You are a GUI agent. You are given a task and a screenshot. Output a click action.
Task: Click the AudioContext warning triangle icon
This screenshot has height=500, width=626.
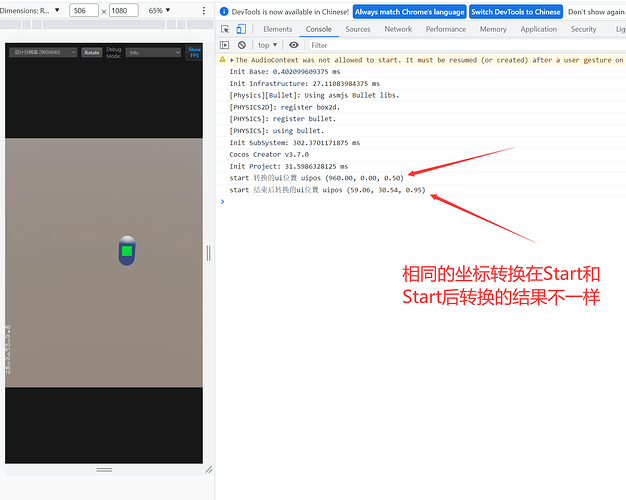point(222,60)
